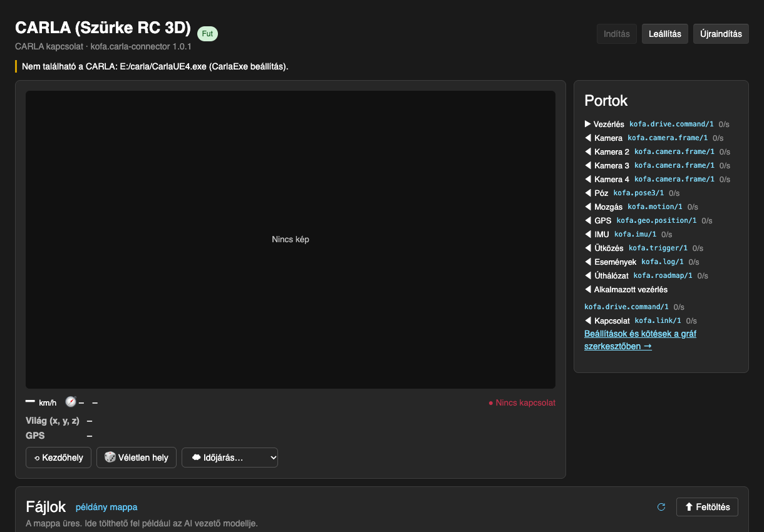The image size is (764, 532).
Task: Click the input arrow icon beside Kamera 2
Action: pos(588,151)
